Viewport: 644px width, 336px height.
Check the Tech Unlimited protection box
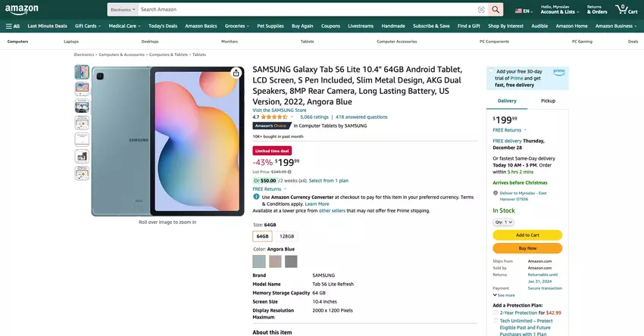pos(496,321)
